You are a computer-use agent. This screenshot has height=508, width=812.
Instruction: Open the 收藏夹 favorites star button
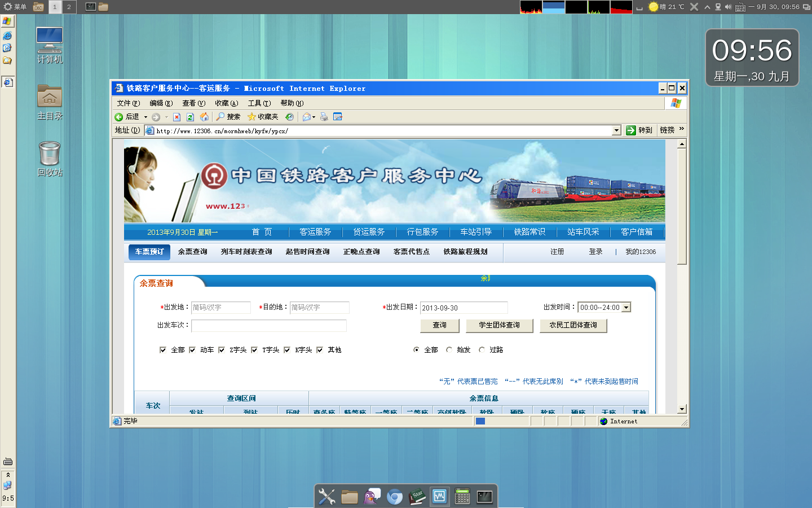[x=263, y=117]
